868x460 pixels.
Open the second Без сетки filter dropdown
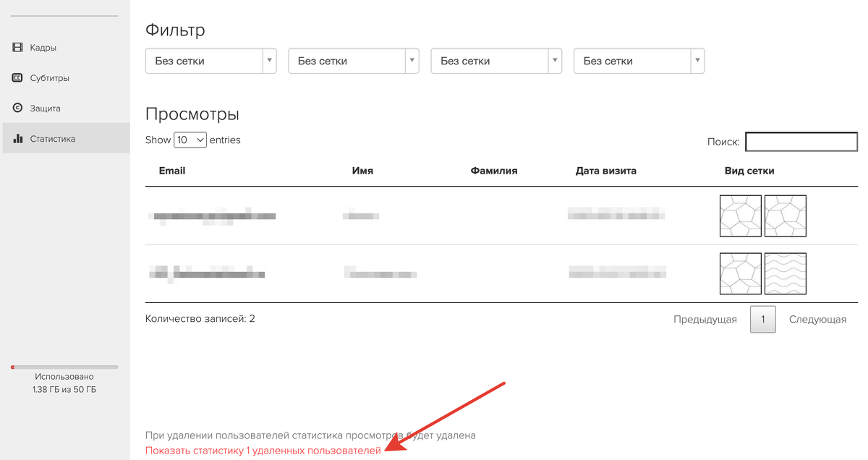(x=354, y=61)
